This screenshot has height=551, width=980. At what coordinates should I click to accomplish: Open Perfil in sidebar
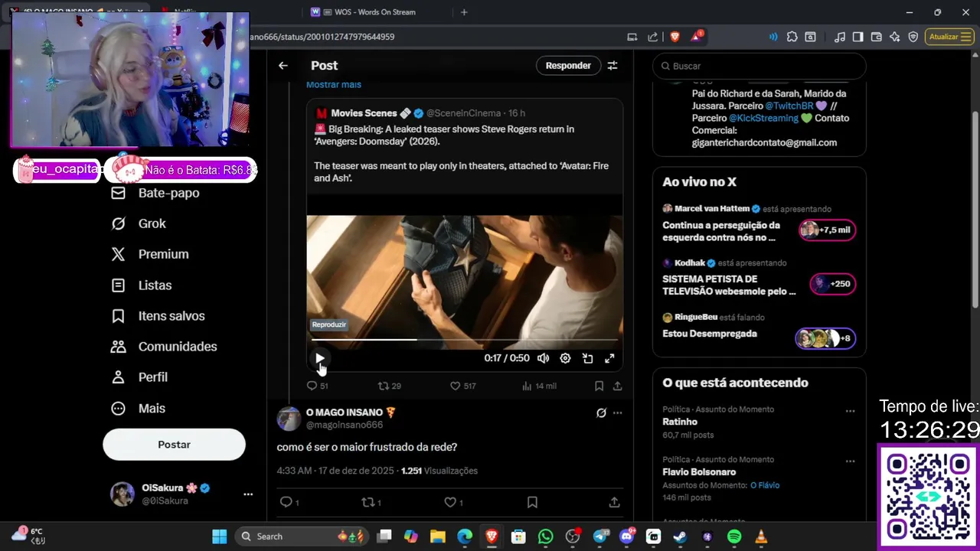coord(139,377)
